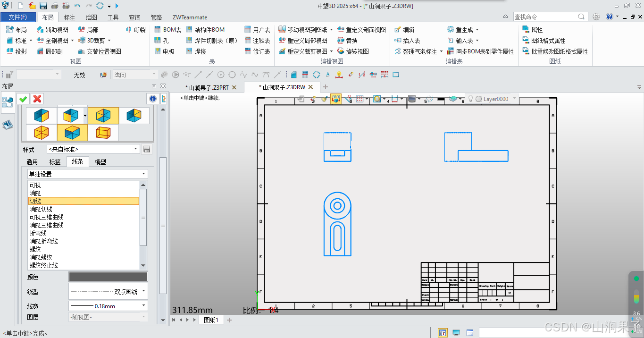Screen dimensions: 644x338
Task: Select the broken view (断裂) tool
Action: [136, 30]
